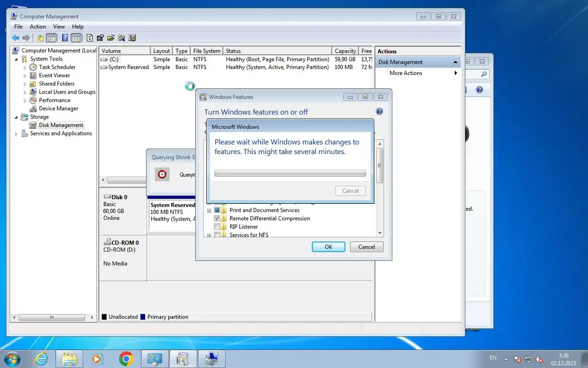Viewport: 588px width, 368px height.
Task: Open the Help menu
Action: pos(78,27)
